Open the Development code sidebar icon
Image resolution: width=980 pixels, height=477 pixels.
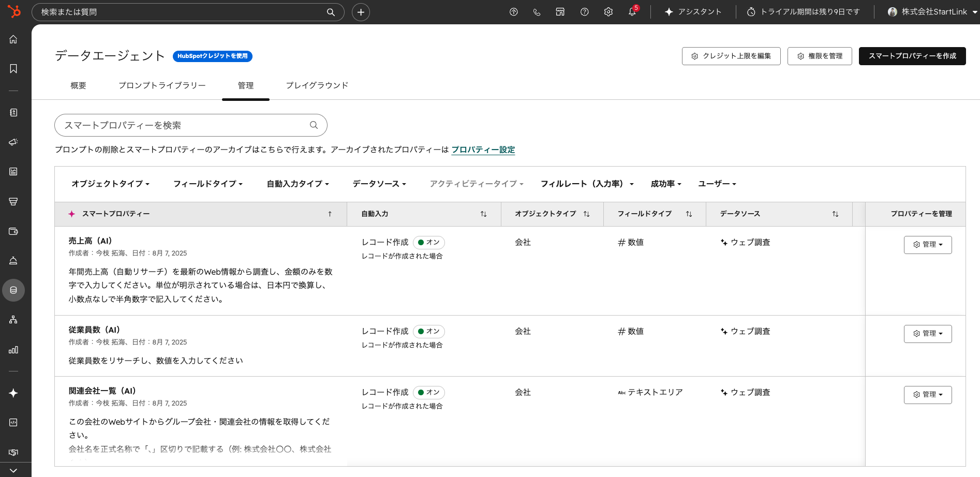(x=13, y=423)
